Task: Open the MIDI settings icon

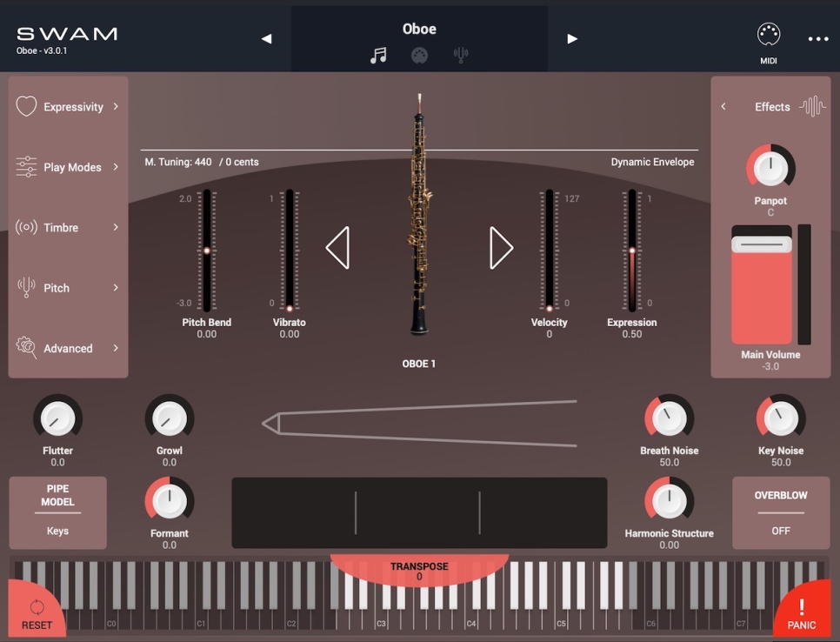Action: click(768, 35)
